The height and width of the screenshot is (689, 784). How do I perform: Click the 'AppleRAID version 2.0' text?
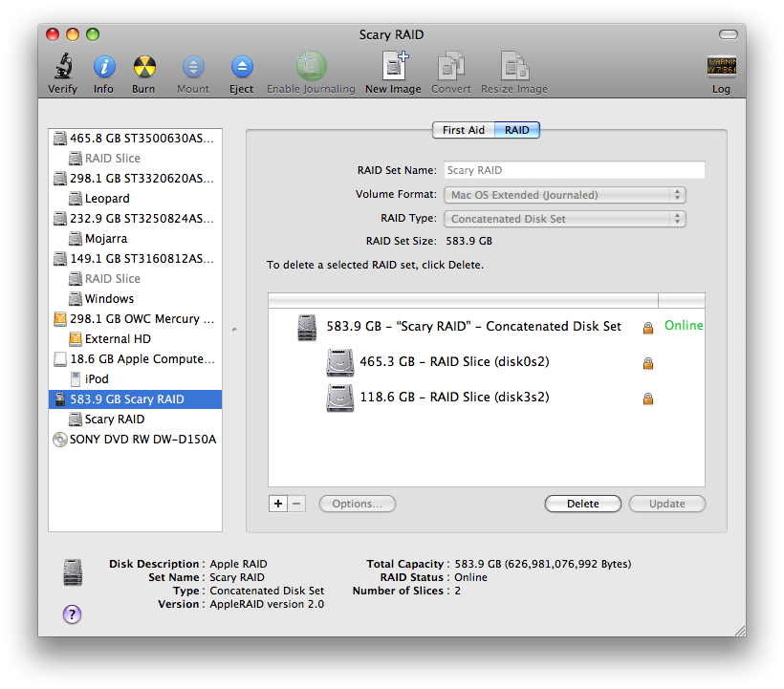pyautogui.click(x=267, y=604)
